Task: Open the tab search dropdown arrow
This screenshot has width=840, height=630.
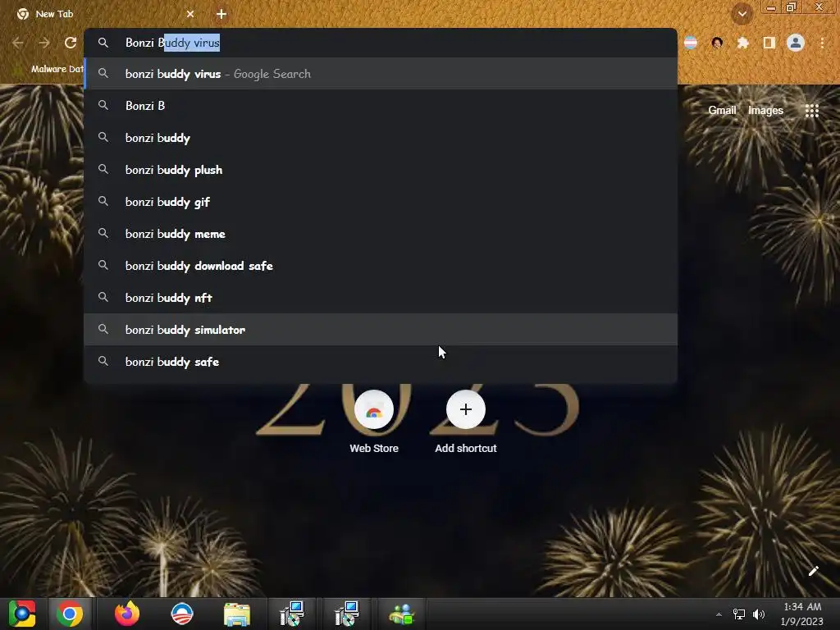Action: point(742,14)
